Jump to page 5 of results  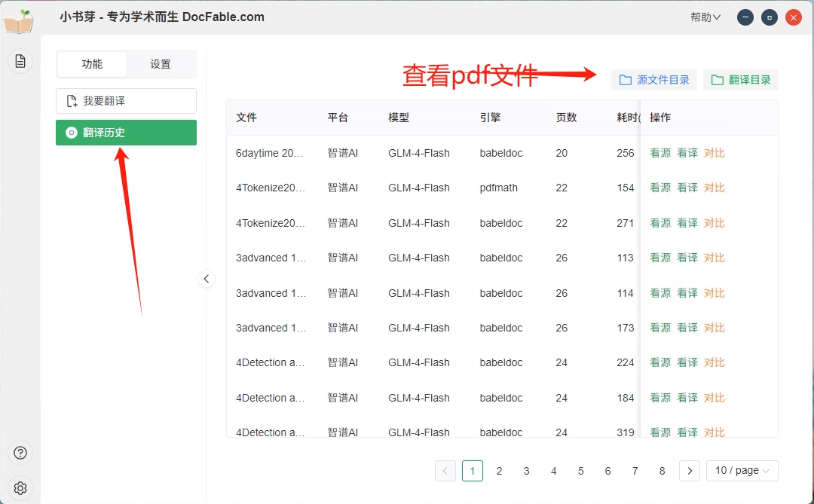(580, 471)
